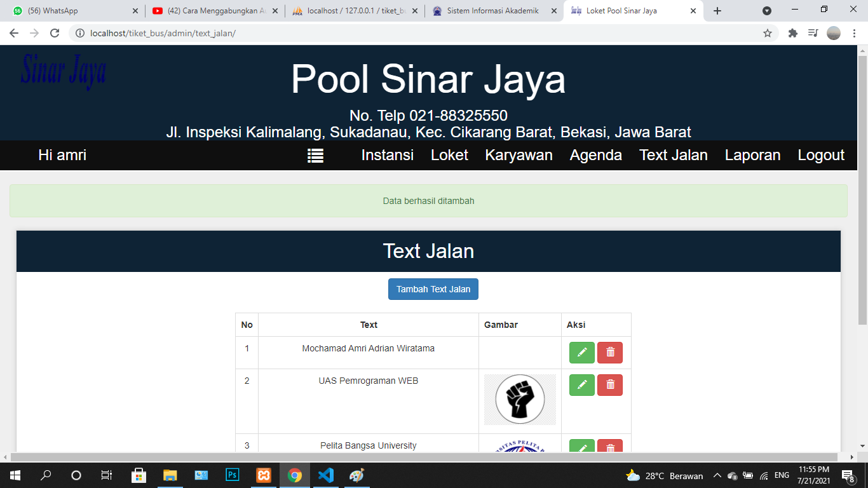The width and height of the screenshot is (868, 488).
Task: Launch Photoshop from the taskbar
Action: tap(233, 475)
